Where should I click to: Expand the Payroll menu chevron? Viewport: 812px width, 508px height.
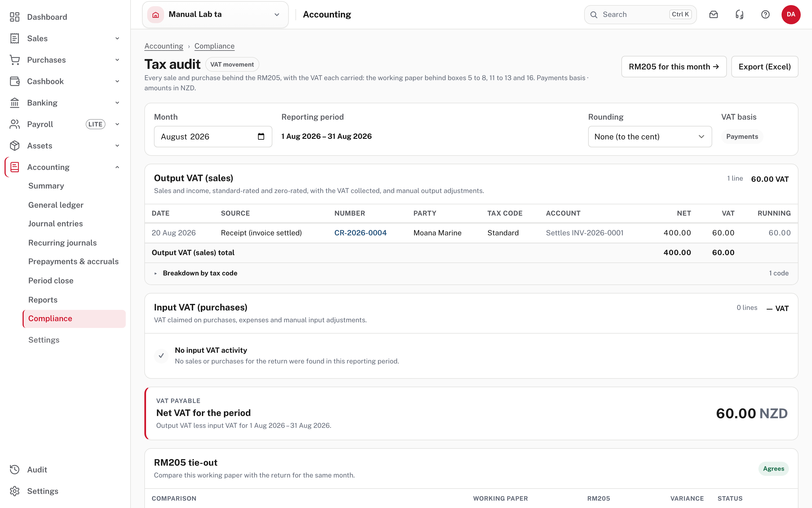tap(117, 124)
